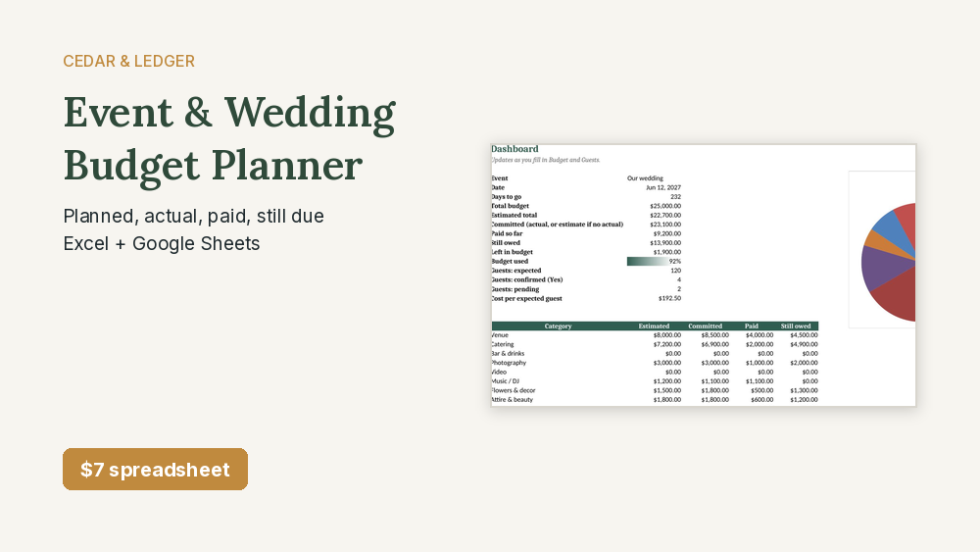Click the "Excel + Google Sheets" line
980x552 pixels.
[x=162, y=244]
